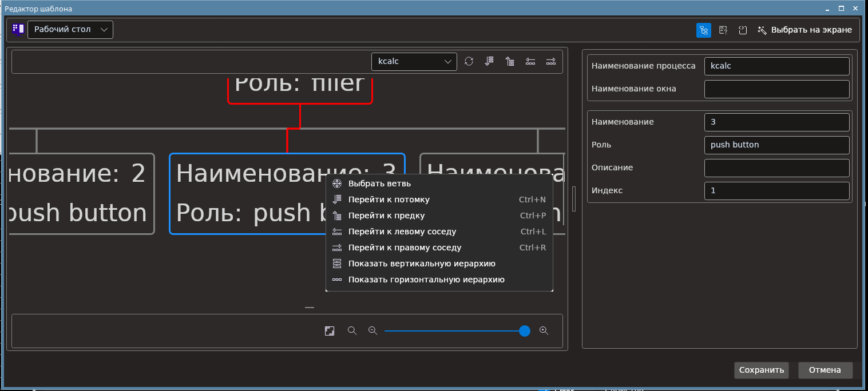Click the list-with-question-mark icon in top bar
Viewport: 868px width, 391px height.
point(723,30)
